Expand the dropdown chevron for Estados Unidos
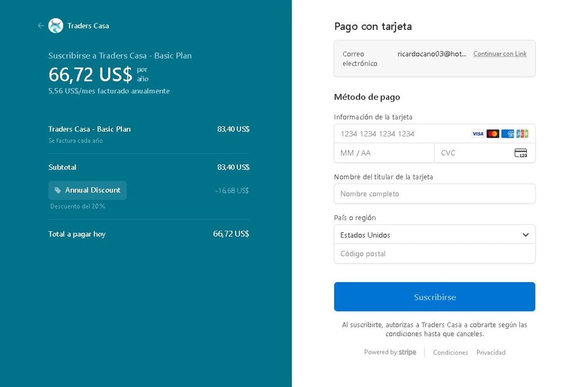The height and width of the screenshot is (387, 588). (x=526, y=235)
